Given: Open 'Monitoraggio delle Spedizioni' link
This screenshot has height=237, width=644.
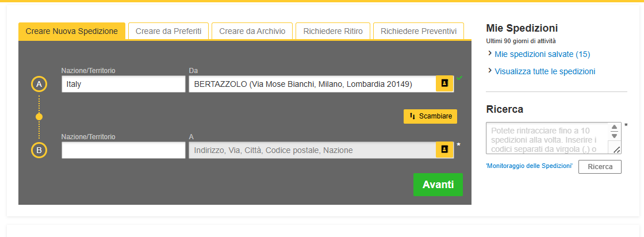Looking at the screenshot, I should (529, 166).
